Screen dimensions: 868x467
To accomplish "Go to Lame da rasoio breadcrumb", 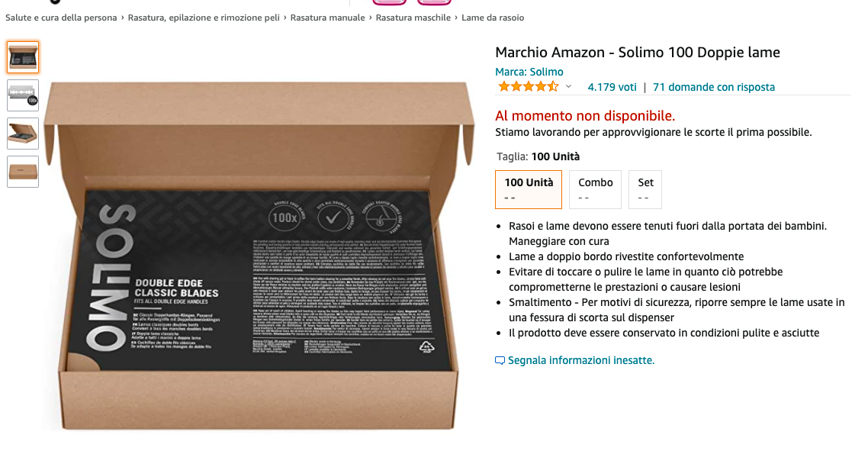I will pyautogui.click(x=493, y=18).
